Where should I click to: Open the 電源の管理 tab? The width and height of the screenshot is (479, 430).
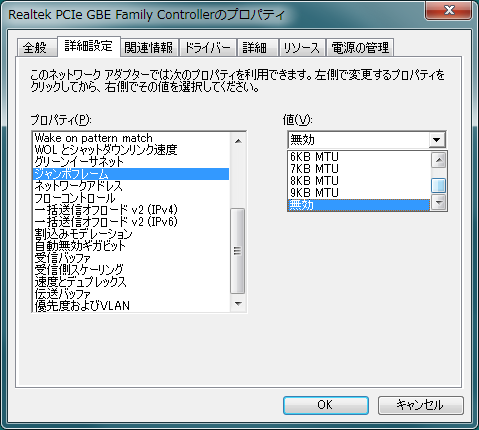[x=360, y=48]
